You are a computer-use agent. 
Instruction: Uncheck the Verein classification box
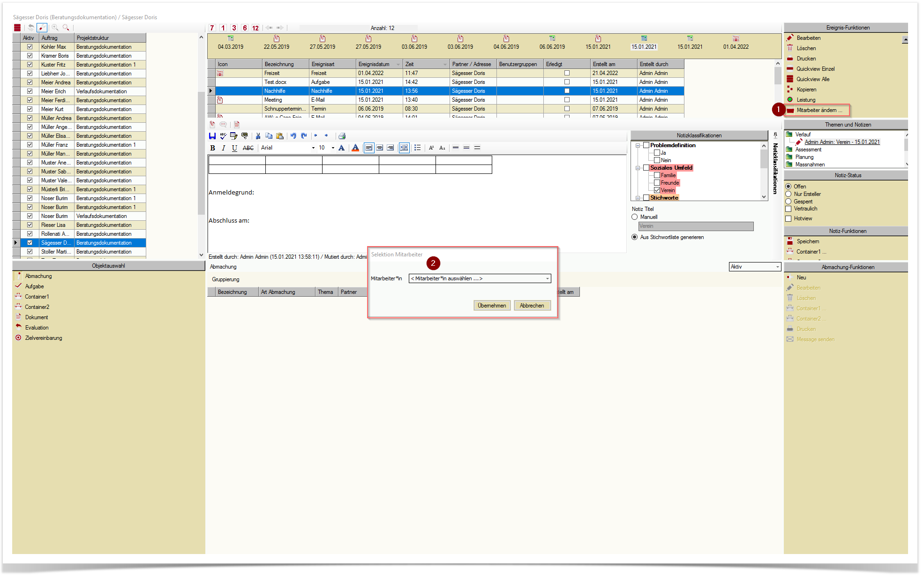[657, 190]
